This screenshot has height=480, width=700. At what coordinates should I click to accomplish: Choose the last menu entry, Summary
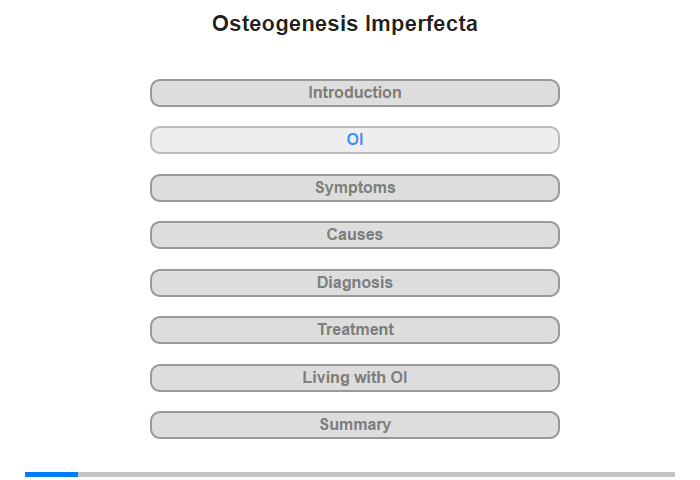(x=354, y=425)
